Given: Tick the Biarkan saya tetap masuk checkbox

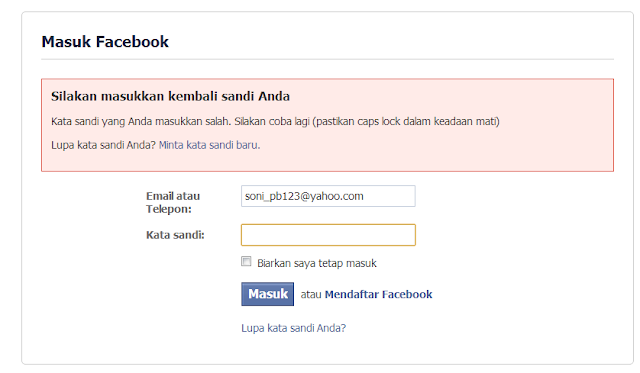Looking at the screenshot, I should coord(246,261).
